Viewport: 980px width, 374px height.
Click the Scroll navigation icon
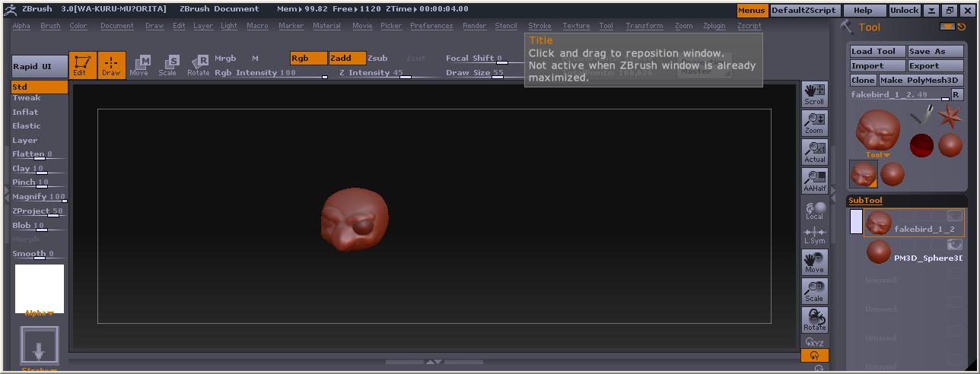pyautogui.click(x=814, y=94)
